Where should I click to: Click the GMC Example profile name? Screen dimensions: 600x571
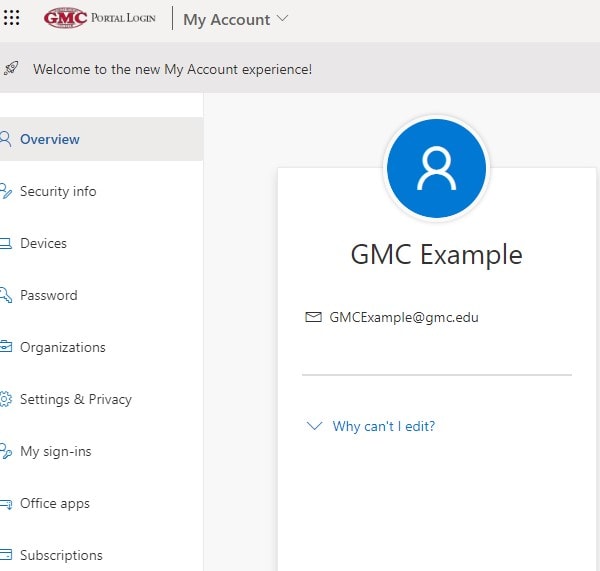(436, 254)
